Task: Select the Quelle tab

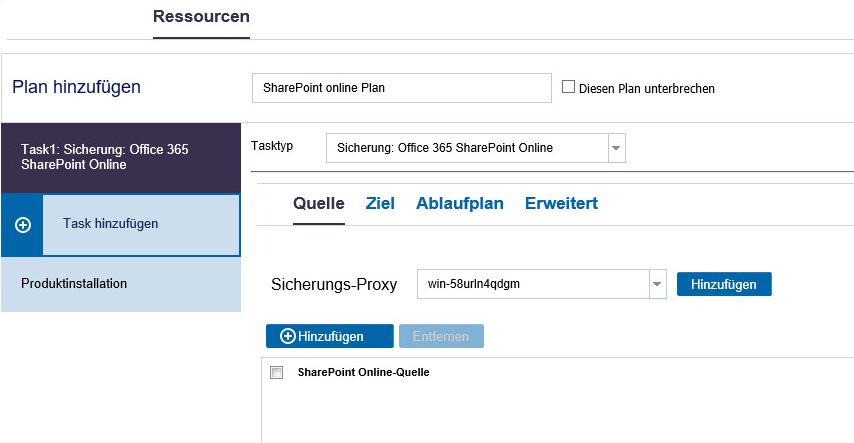Action: click(x=319, y=203)
